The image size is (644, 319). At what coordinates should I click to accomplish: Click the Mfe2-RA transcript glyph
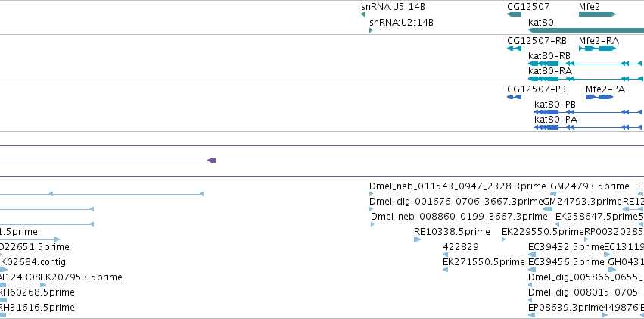tap(597, 48)
